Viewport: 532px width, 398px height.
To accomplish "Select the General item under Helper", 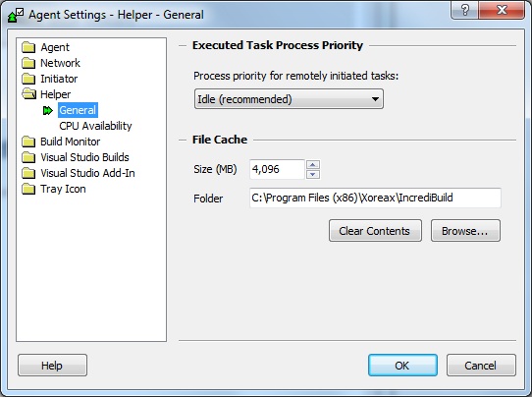I will (79, 110).
